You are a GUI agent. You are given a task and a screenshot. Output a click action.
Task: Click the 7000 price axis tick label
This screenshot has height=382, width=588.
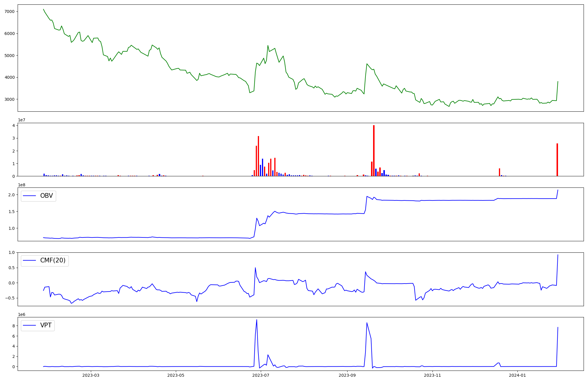[x=10, y=11]
